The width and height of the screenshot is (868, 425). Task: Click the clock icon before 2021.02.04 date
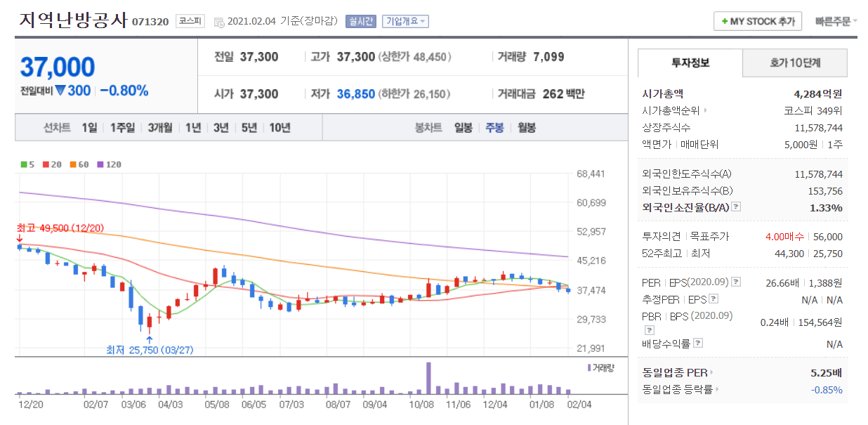tap(218, 22)
